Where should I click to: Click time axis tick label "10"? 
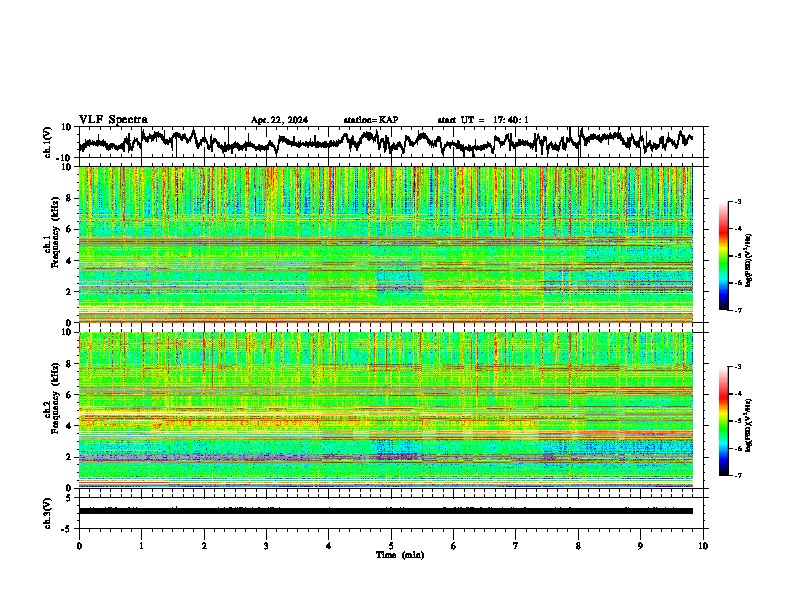coord(703,546)
